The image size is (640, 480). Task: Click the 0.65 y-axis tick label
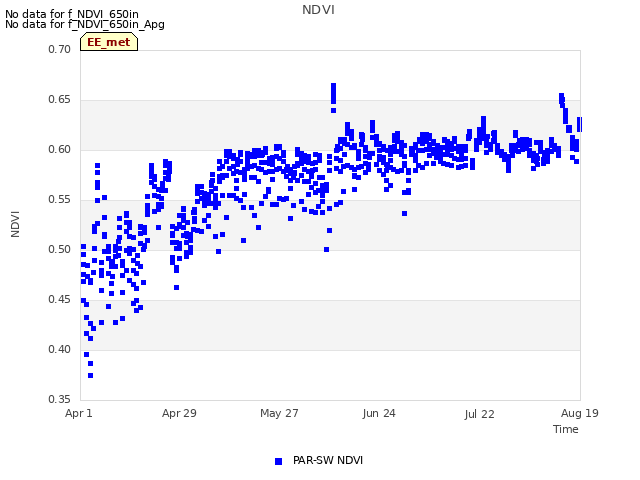pyautogui.click(x=60, y=100)
